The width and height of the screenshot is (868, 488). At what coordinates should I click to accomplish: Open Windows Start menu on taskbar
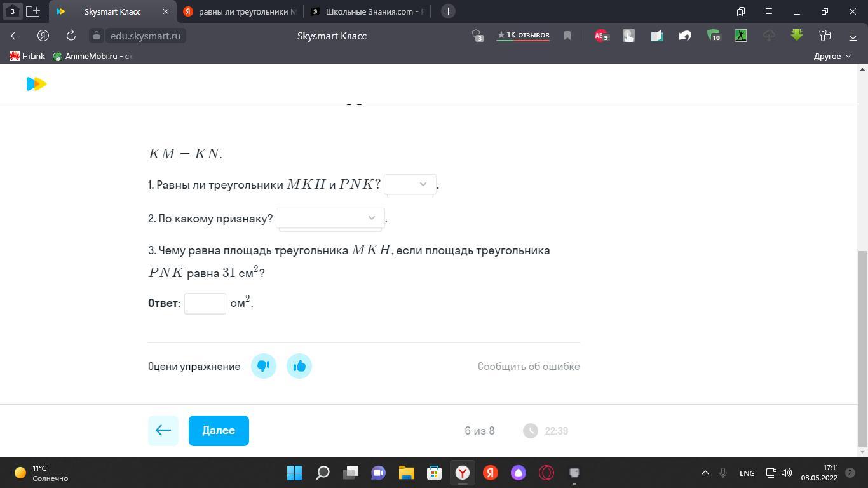(294, 473)
